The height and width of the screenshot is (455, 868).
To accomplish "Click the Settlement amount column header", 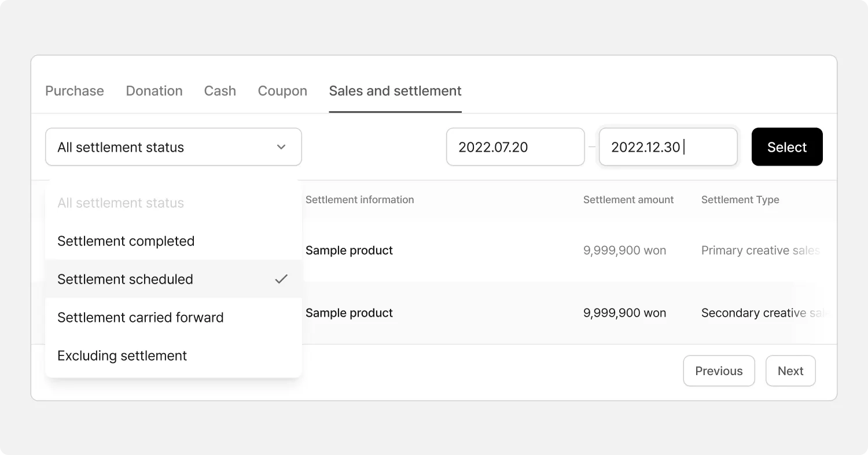I will 628,200.
